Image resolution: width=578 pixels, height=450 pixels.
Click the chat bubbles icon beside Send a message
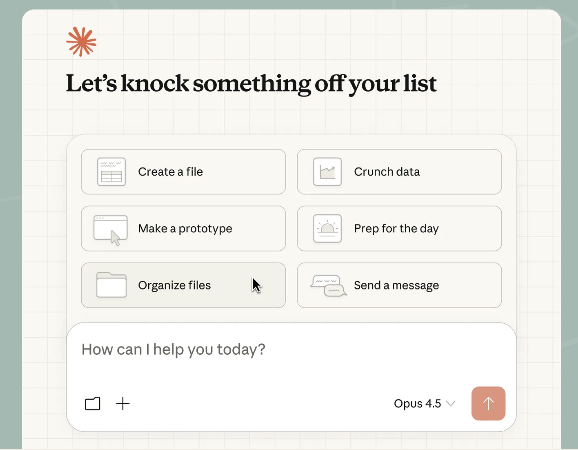point(328,286)
